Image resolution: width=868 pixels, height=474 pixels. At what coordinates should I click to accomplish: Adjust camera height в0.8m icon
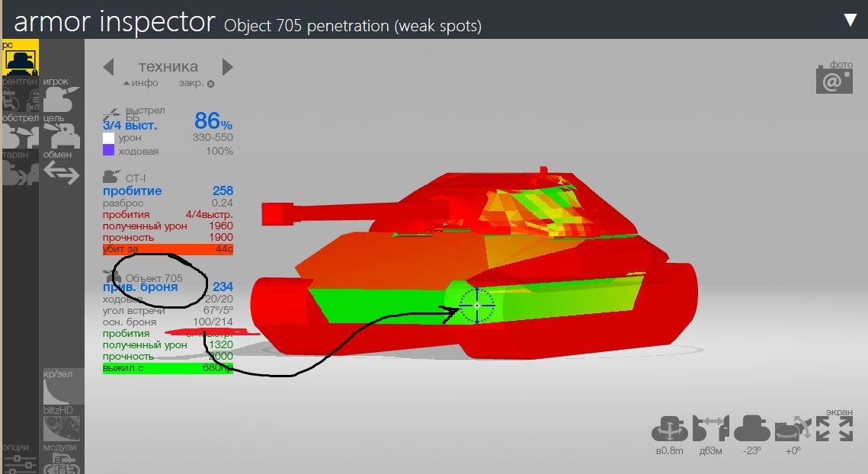coord(669,430)
